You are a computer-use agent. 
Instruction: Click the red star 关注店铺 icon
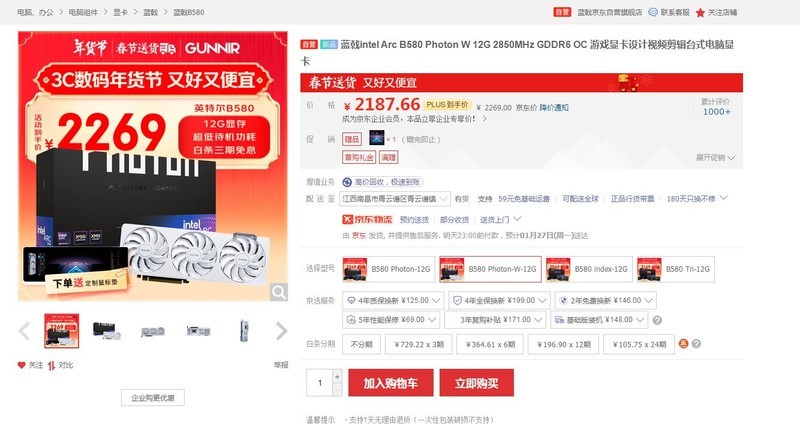[x=701, y=13]
